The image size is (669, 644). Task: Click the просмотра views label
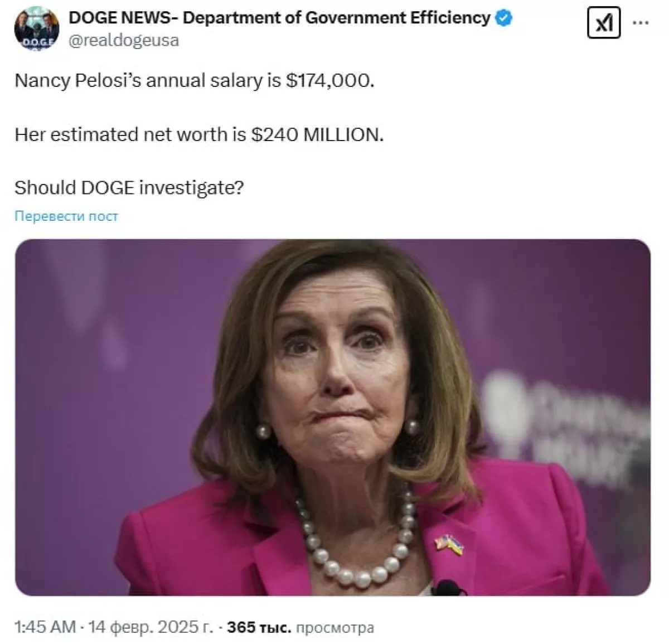[x=335, y=628]
